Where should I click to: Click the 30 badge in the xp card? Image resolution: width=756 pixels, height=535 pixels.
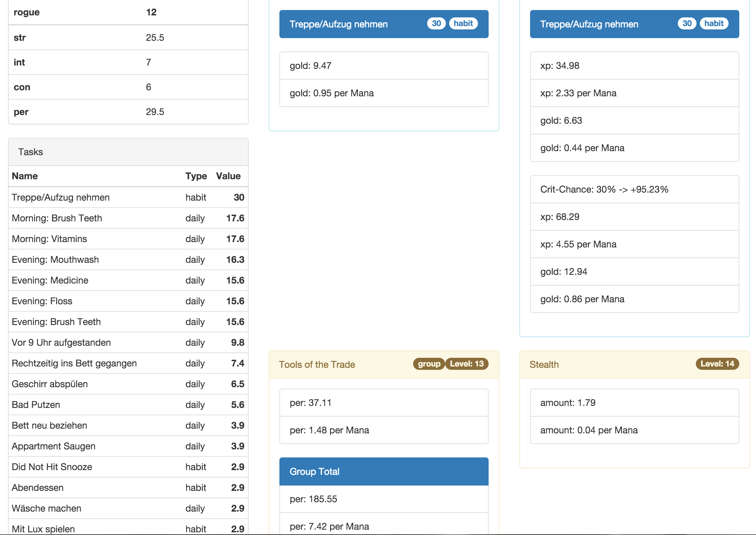(x=687, y=23)
